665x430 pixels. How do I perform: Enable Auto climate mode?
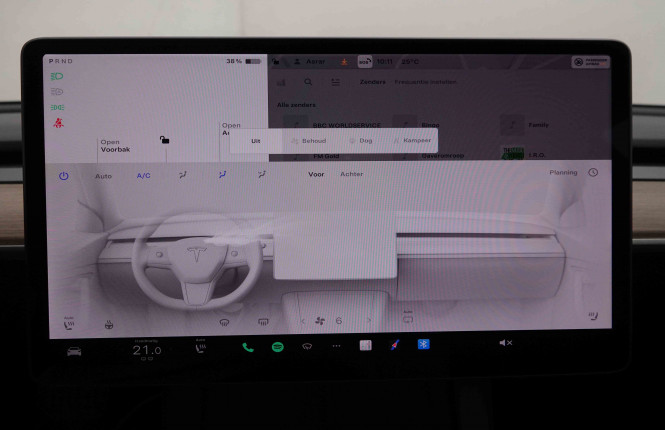tap(103, 176)
